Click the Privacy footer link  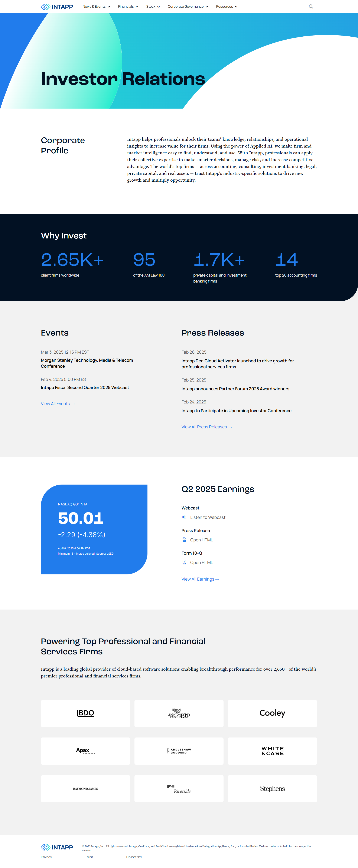(x=46, y=857)
